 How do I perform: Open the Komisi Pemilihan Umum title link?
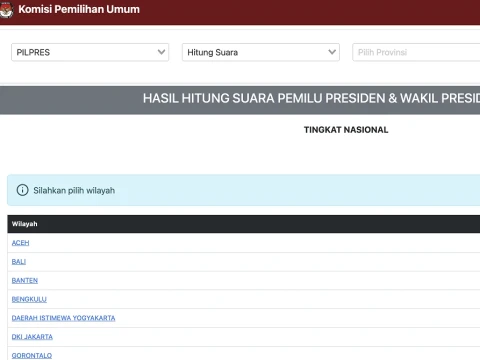click(x=79, y=9)
